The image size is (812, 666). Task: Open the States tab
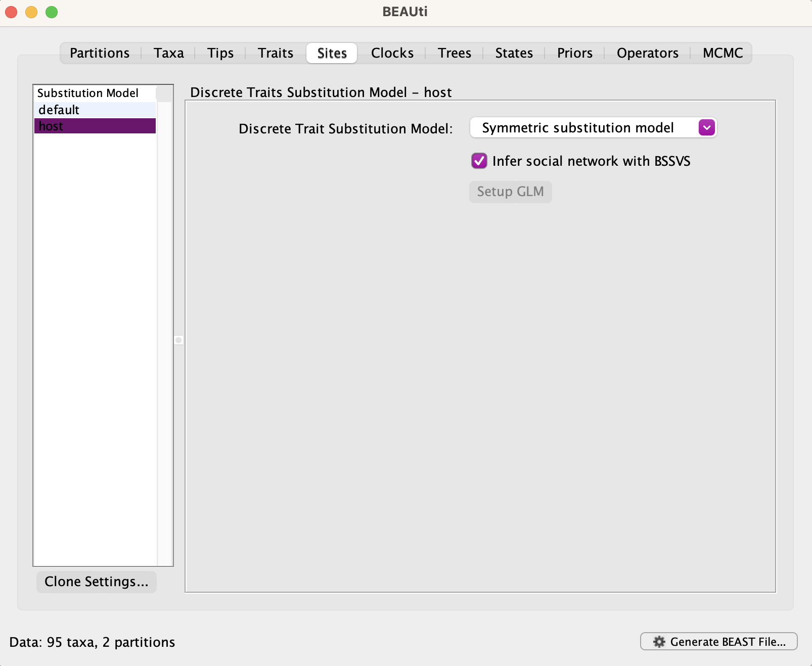point(514,53)
